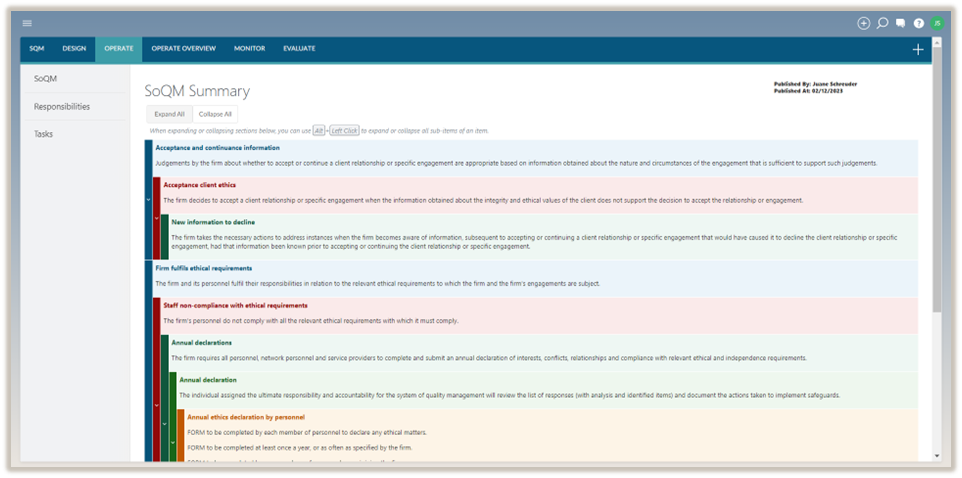The image size is (962, 478).
Task: Open the hamburger menu icon
Action: click(x=27, y=23)
